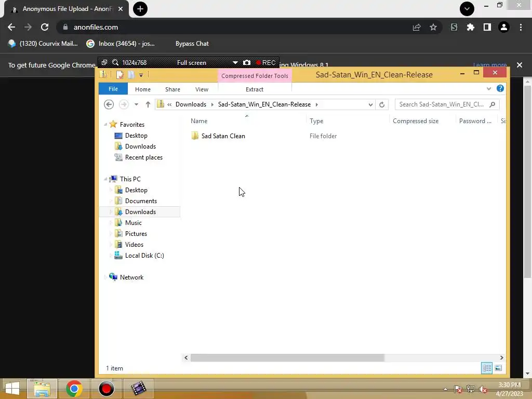Open Chrome from the taskbar
Screen dimensions: 532x399
[x=74, y=389]
